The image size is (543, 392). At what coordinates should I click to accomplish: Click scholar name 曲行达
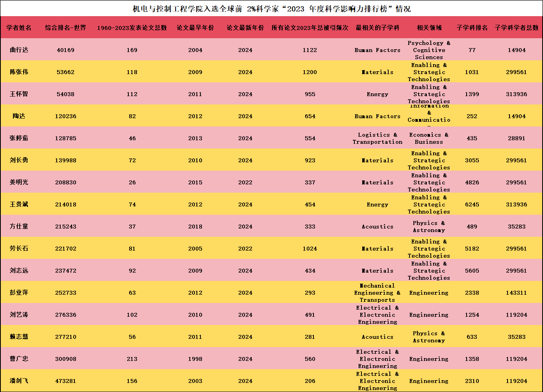pos(19,50)
